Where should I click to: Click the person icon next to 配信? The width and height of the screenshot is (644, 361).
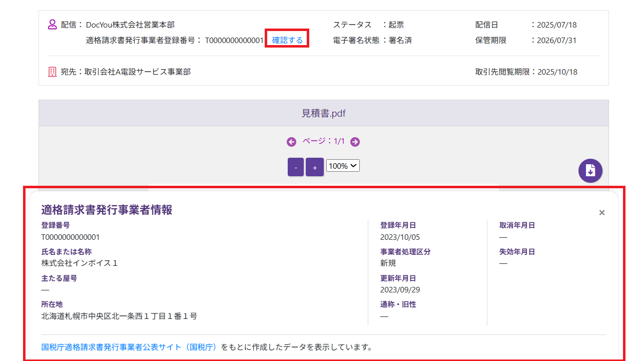(53, 25)
